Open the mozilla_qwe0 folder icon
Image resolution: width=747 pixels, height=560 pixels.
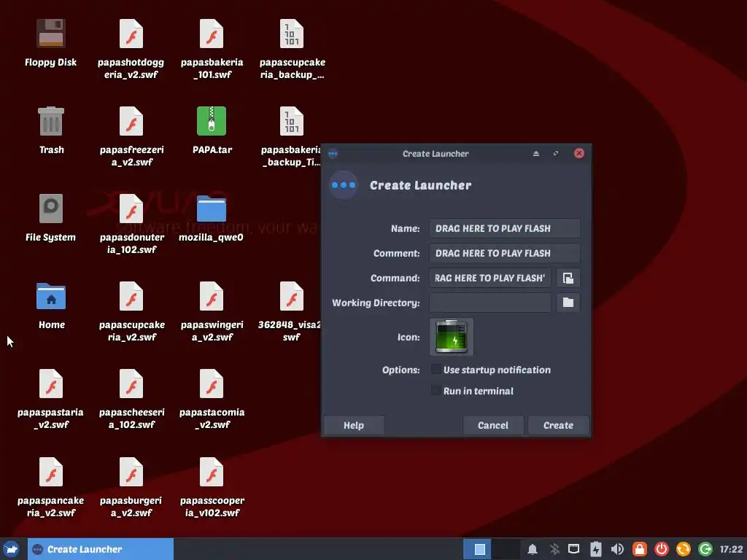point(212,209)
